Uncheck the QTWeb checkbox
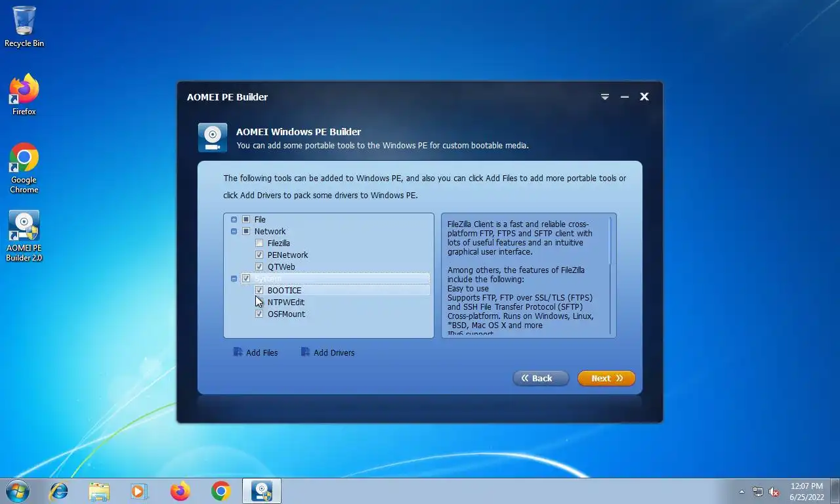The width and height of the screenshot is (840, 504). (259, 266)
